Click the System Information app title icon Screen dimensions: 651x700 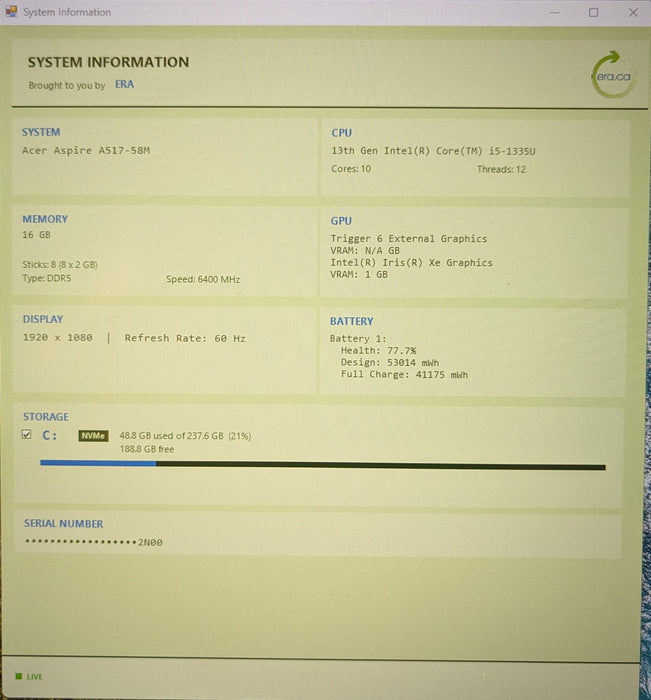(x=12, y=12)
